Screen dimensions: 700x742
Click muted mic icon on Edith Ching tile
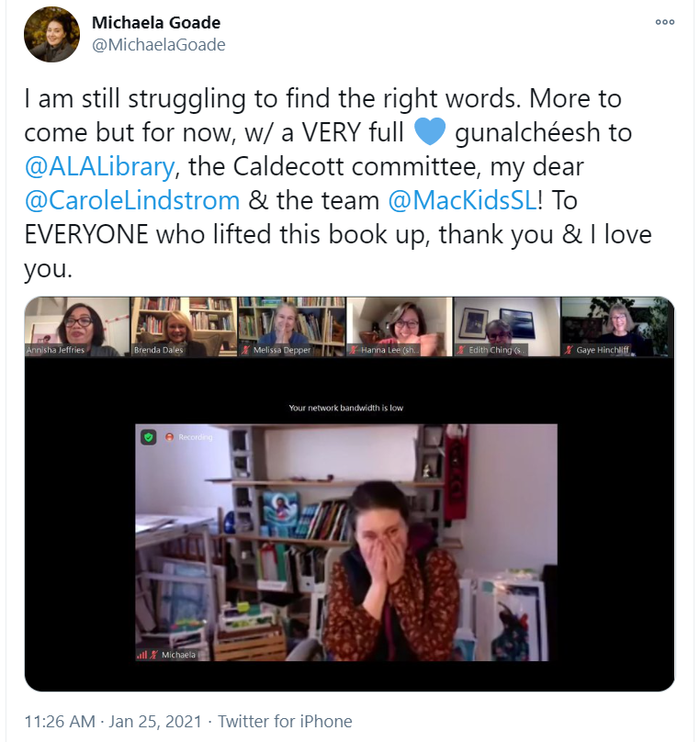pyautogui.click(x=461, y=350)
